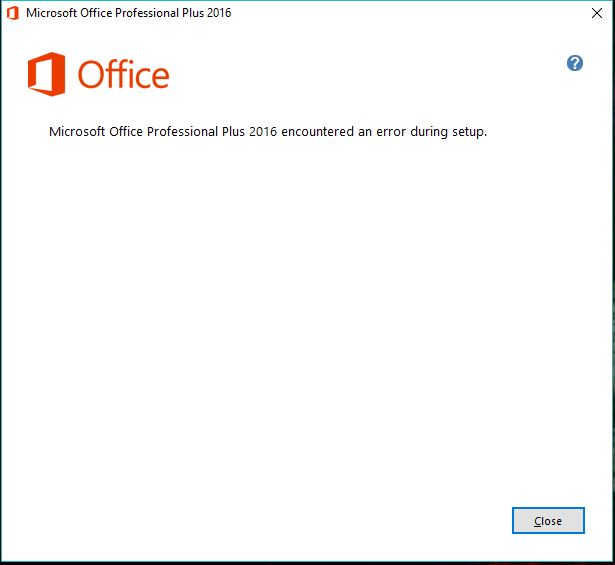Click the setup error message line
This screenshot has height=565, width=615.
click(x=268, y=132)
